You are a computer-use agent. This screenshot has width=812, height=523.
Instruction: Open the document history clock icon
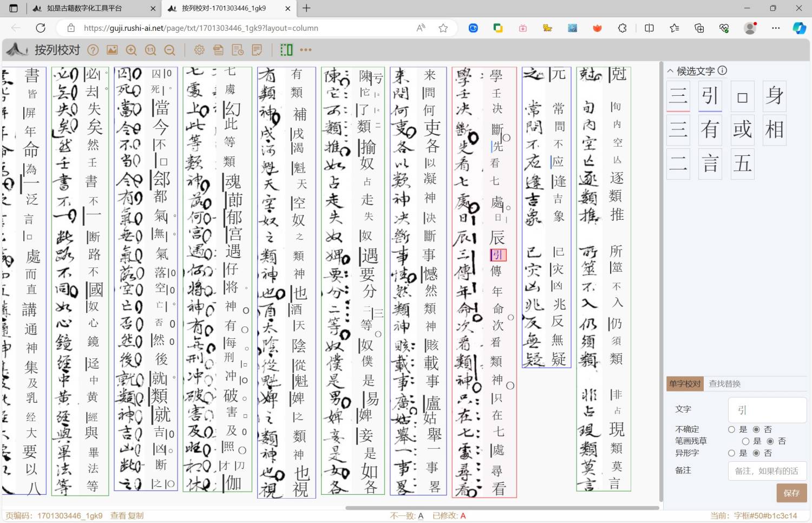click(x=238, y=50)
